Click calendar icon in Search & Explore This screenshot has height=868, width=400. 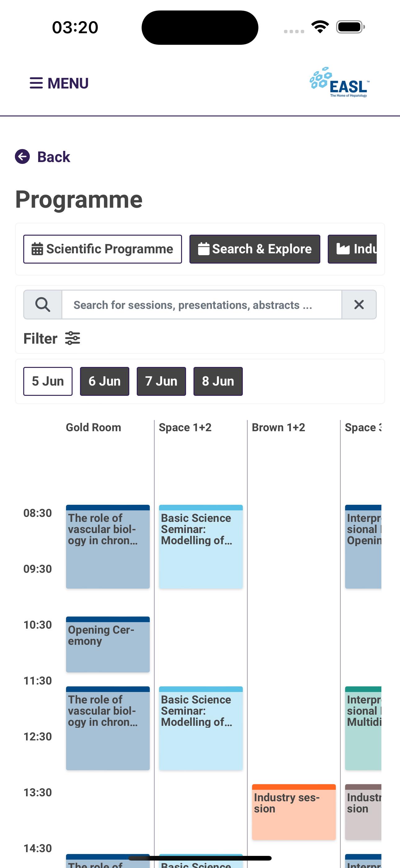pos(203,249)
